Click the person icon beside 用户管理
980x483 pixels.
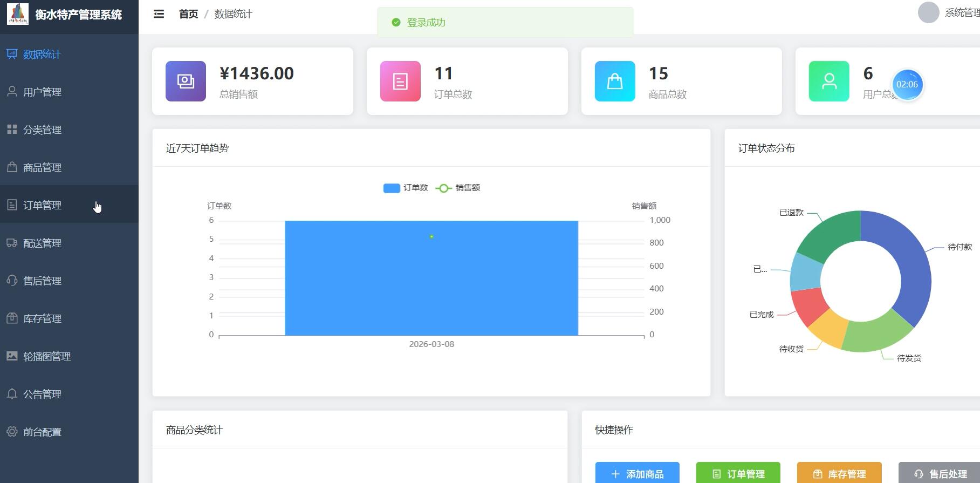[12, 92]
